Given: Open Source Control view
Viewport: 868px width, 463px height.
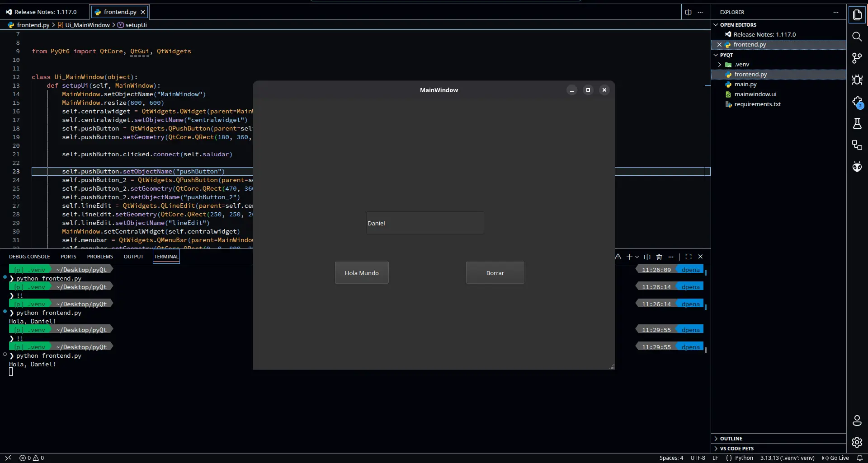Looking at the screenshot, I should coord(857,58).
